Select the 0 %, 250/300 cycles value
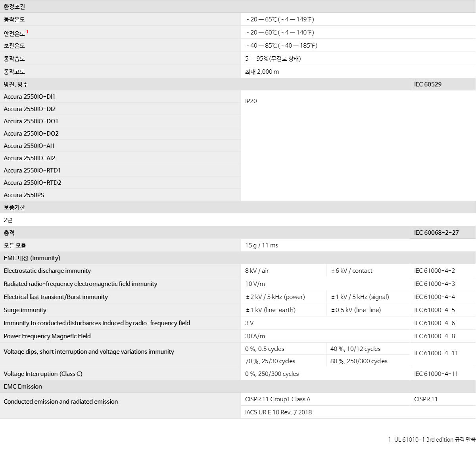This screenshot has width=476, height=456. 272,374
